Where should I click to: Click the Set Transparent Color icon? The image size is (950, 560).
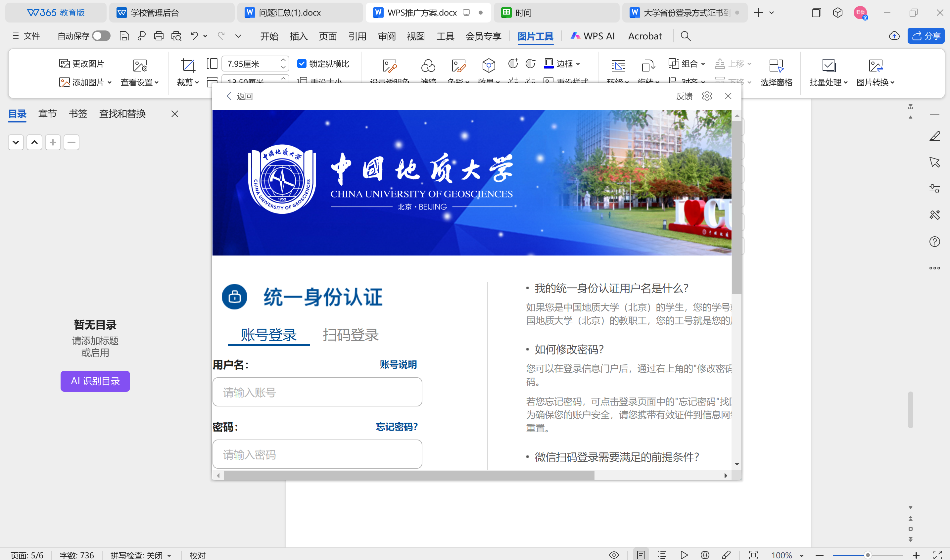[x=389, y=65]
